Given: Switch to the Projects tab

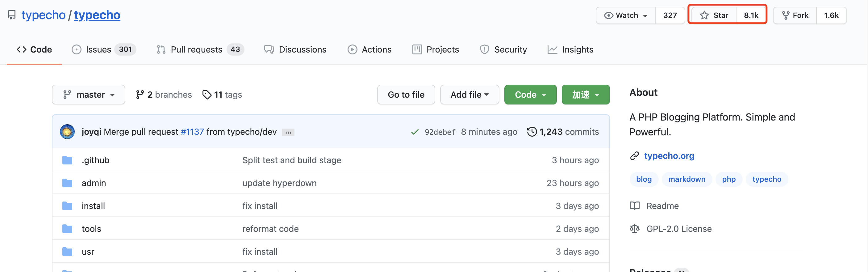Looking at the screenshot, I should [436, 49].
